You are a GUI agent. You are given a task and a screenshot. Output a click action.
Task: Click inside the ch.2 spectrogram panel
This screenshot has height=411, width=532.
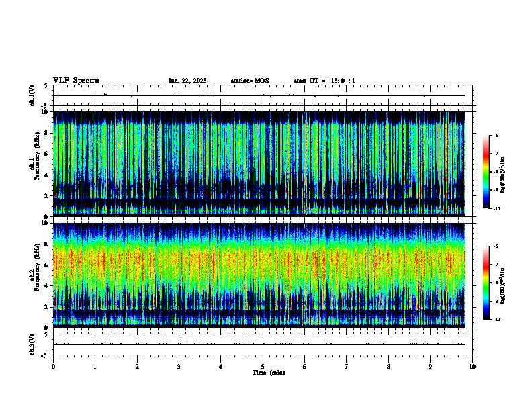(x=259, y=275)
